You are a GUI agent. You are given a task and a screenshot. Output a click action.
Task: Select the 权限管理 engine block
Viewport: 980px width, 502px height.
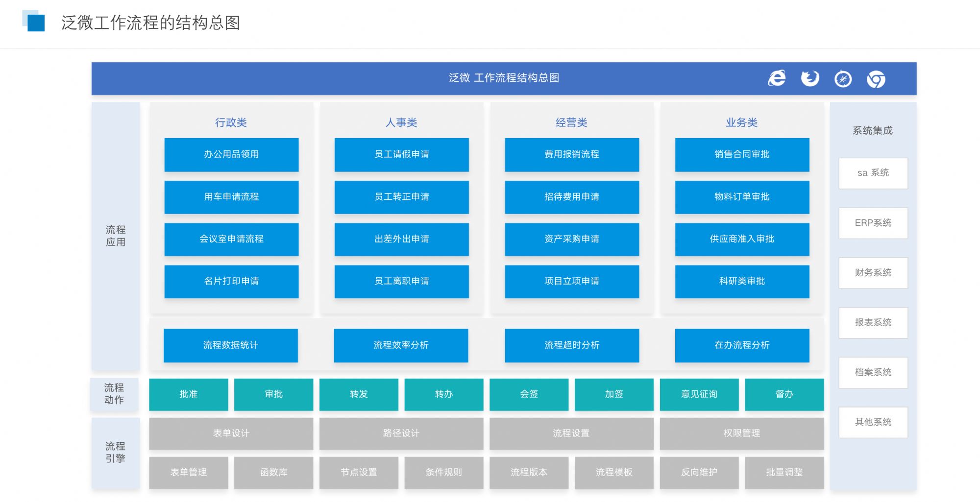[x=742, y=433]
